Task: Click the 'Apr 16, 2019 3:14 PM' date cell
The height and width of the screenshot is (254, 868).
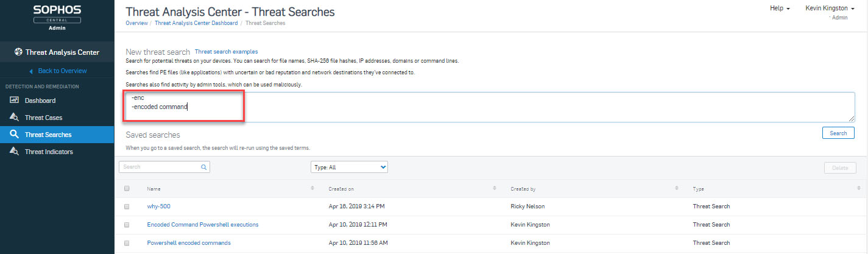Action: (x=356, y=206)
